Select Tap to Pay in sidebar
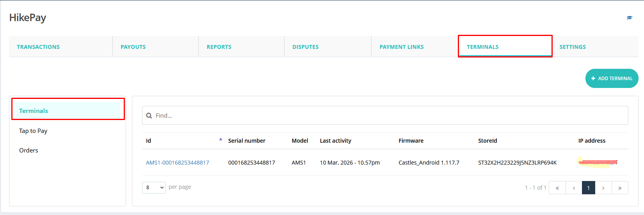 tap(33, 131)
